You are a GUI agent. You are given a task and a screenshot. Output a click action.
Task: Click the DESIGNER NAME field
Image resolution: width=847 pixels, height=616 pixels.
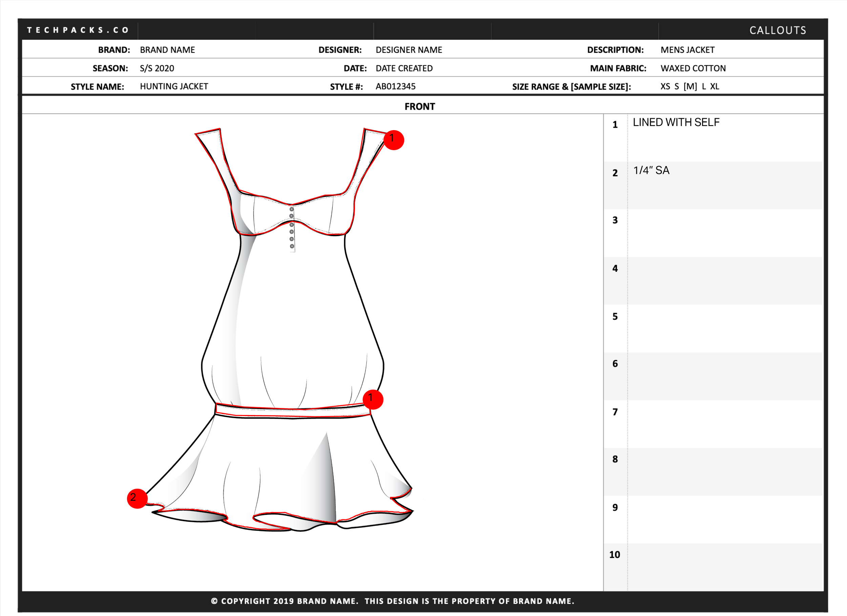pos(409,50)
